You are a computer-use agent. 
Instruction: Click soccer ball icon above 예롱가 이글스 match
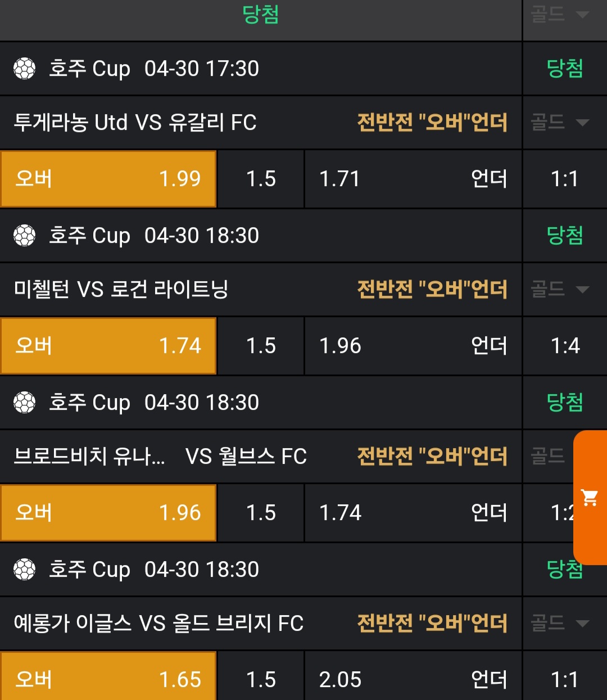[25, 570]
